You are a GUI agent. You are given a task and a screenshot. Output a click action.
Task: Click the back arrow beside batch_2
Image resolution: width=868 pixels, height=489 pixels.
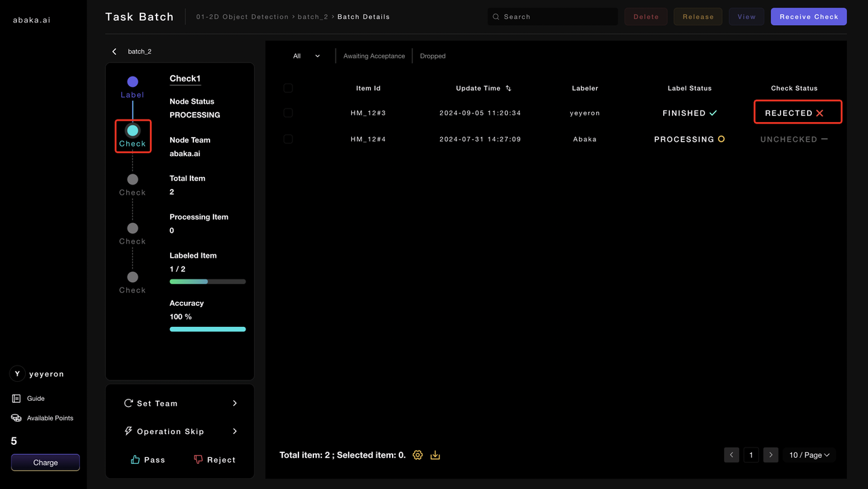pos(115,52)
